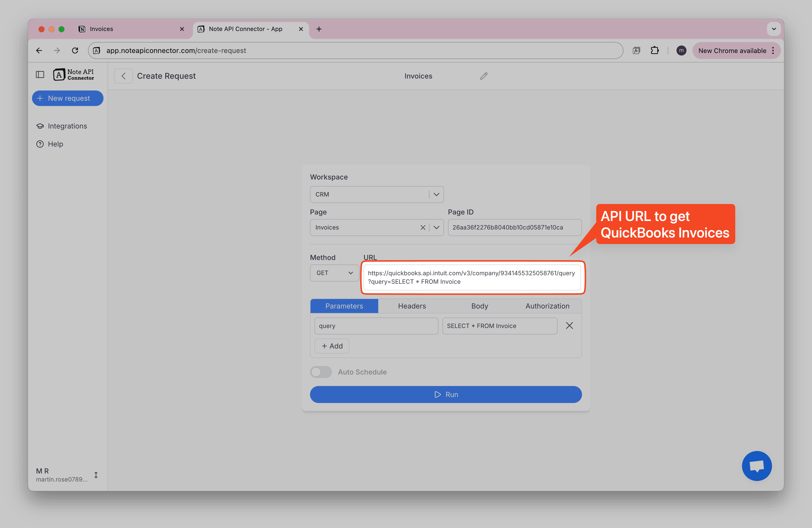The image size is (812, 528).
Task: Open the GET method dropdown
Action: 334,273
